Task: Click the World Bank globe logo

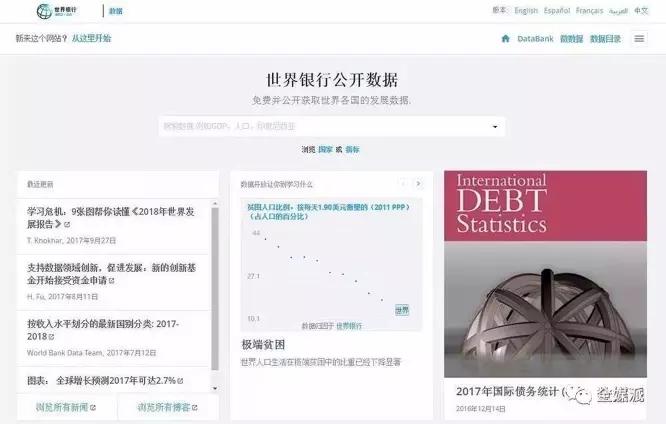Action: coord(44,11)
